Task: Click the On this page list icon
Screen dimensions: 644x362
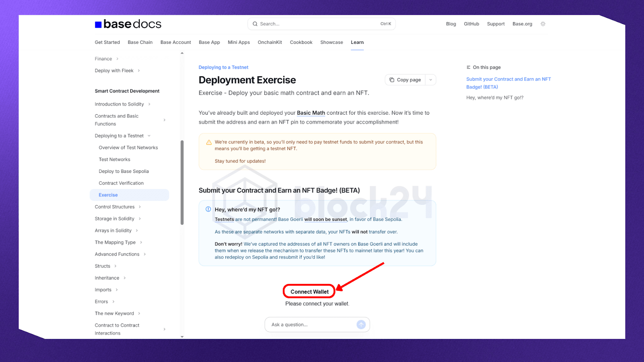Action: click(469, 68)
